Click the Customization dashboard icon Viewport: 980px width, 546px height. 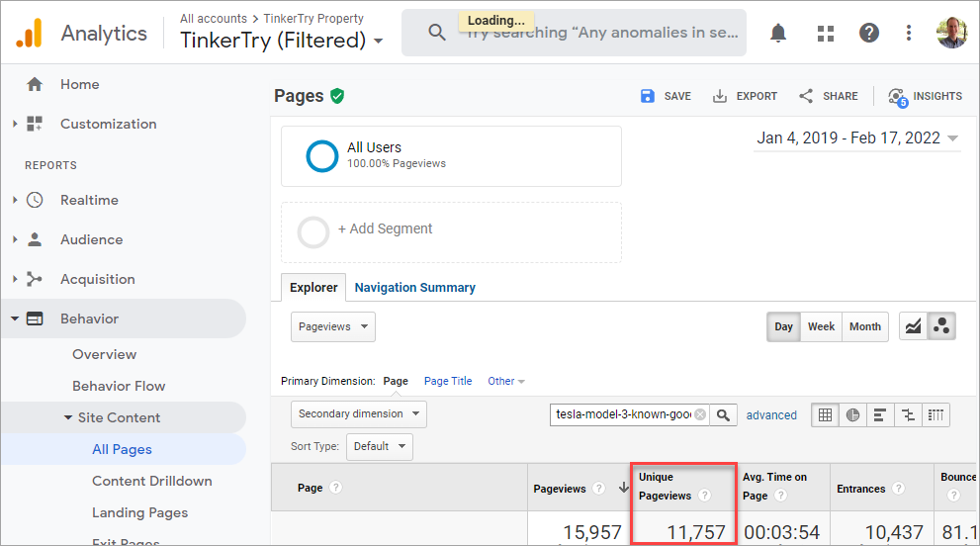point(35,124)
